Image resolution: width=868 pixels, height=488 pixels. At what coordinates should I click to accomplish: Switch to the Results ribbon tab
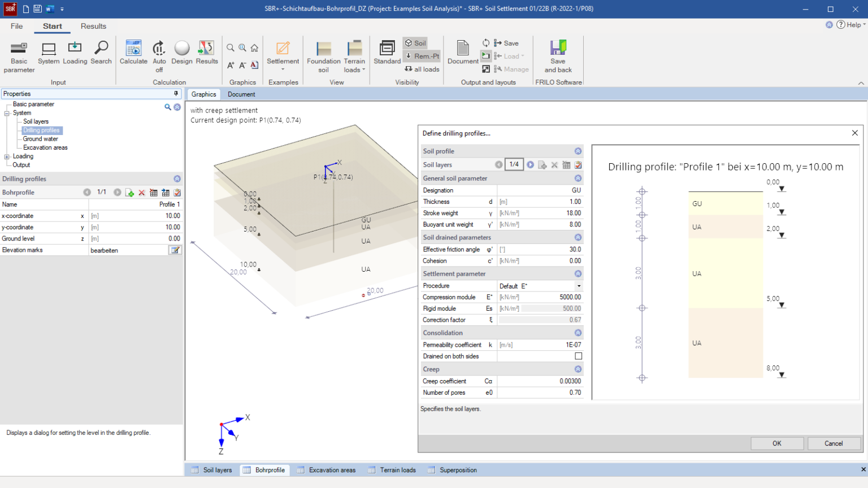[x=93, y=26]
